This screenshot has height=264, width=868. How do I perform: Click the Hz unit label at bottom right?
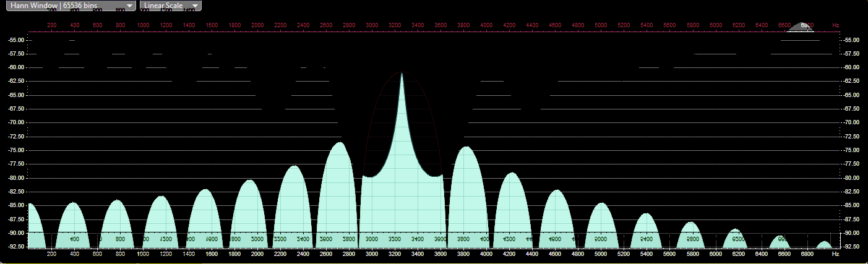[x=836, y=254]
